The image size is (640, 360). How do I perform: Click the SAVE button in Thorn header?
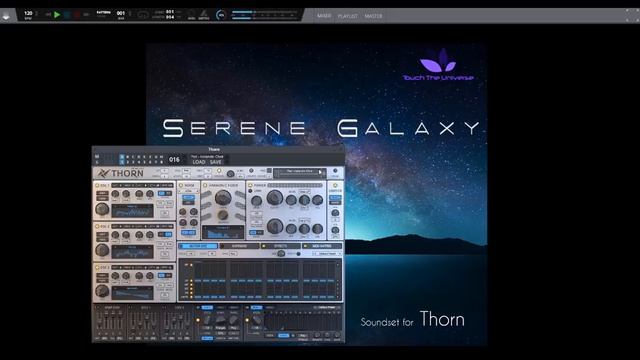click(x=216, y=162)
